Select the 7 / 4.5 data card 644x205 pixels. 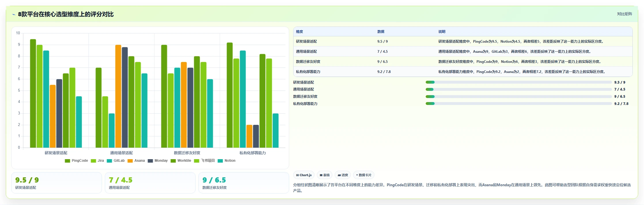coord(150,183)
